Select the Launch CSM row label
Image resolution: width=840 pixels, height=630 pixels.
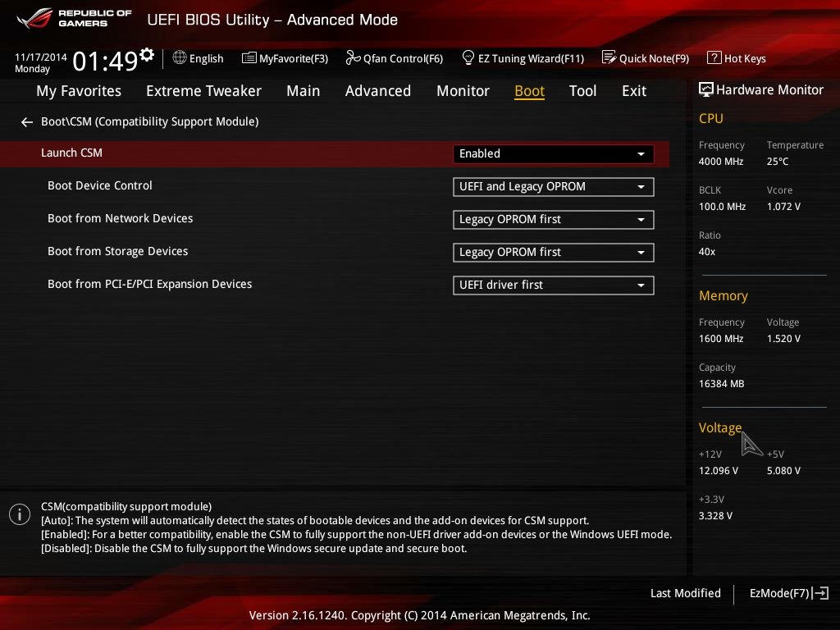tap(72, 153)
